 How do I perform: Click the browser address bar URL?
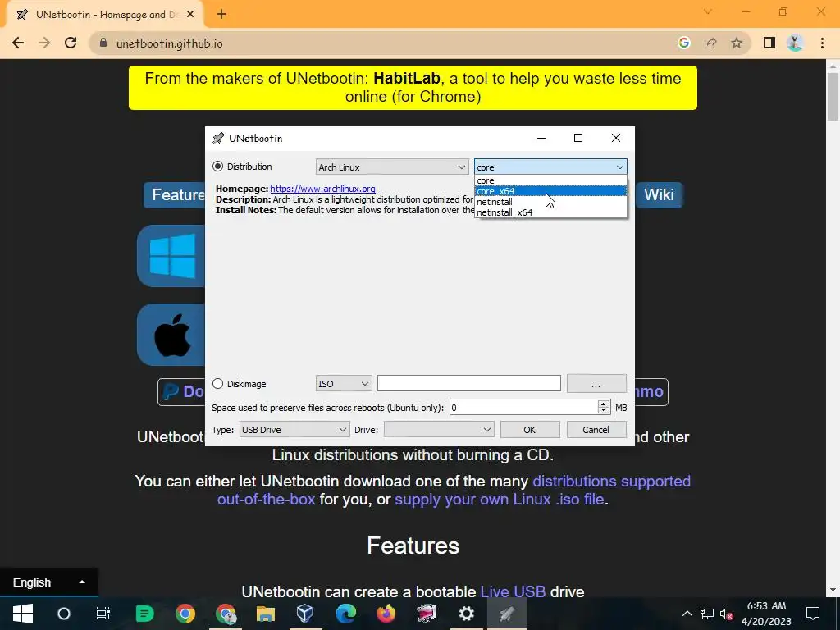tap(169, 43)
